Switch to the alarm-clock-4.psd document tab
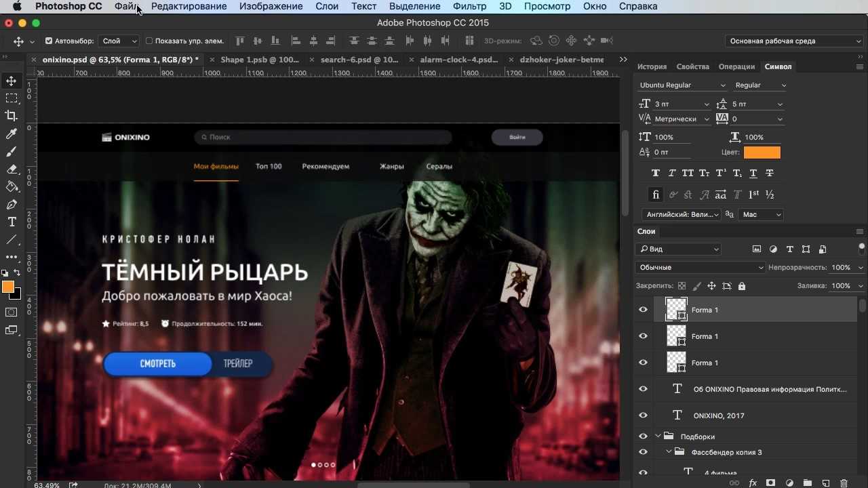The image size is (868, 488). click(458, 60)
